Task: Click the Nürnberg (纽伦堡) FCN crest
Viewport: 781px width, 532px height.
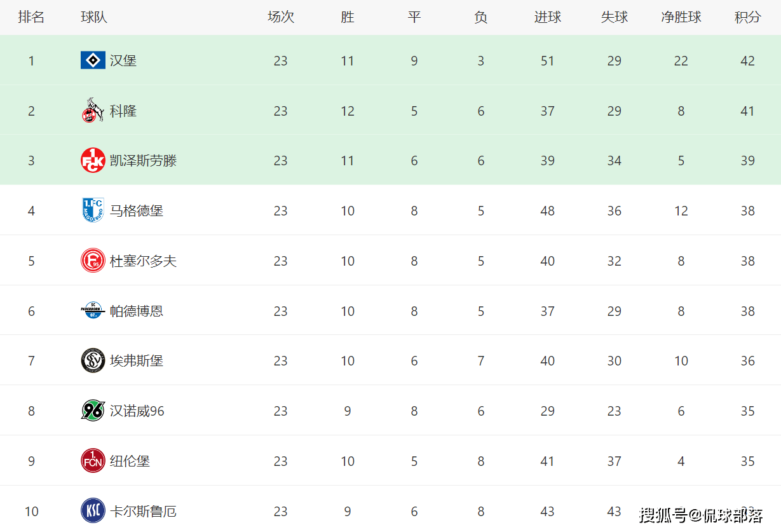Action: pyautogui.click(x=93, y=461)
